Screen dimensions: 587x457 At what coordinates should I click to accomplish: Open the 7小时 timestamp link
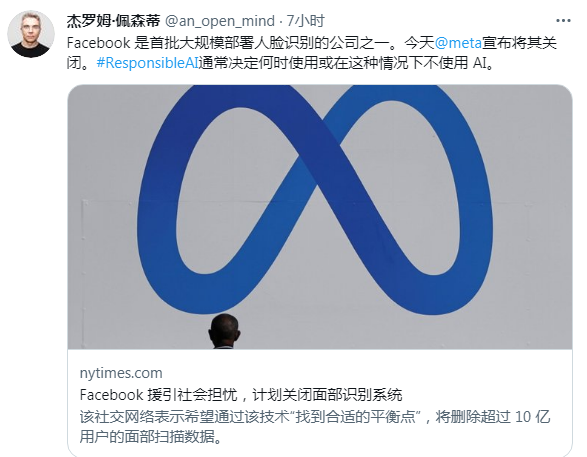pyautogui.click(x=305, y=21)
